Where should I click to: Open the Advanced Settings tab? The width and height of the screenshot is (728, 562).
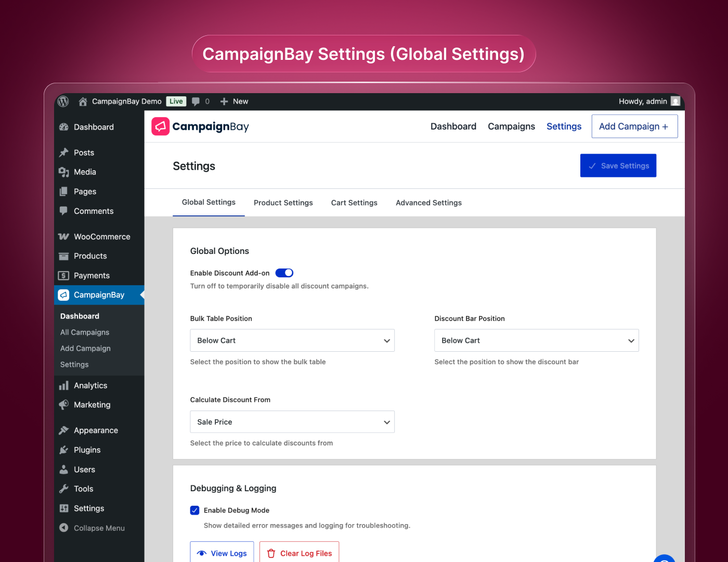tap(428, 203)
